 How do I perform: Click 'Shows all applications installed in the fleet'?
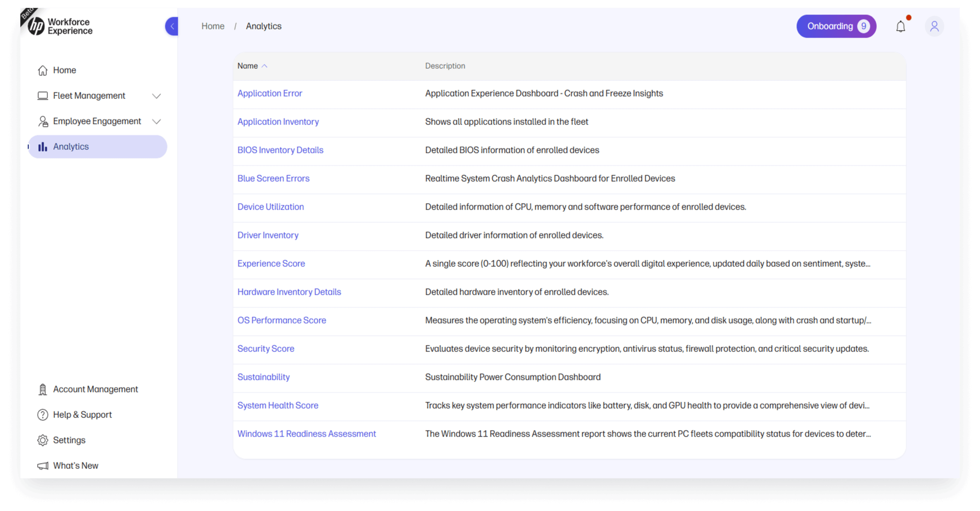point(507,122)
